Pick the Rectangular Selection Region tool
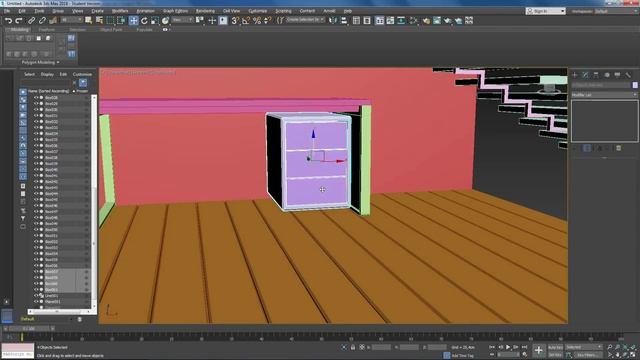The height and width of the screenshot is (360, 640). pyautogui.click(x=110, y=20)
